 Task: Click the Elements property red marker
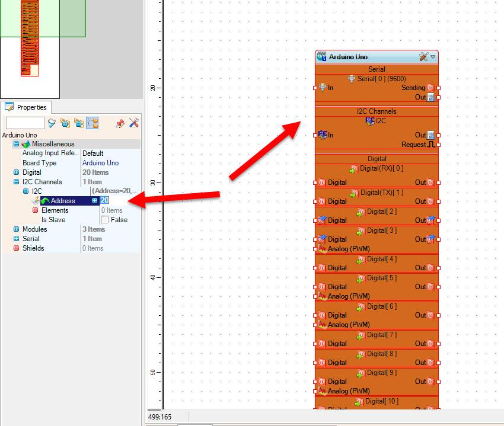pyautogui.click(x=36, y=210)
